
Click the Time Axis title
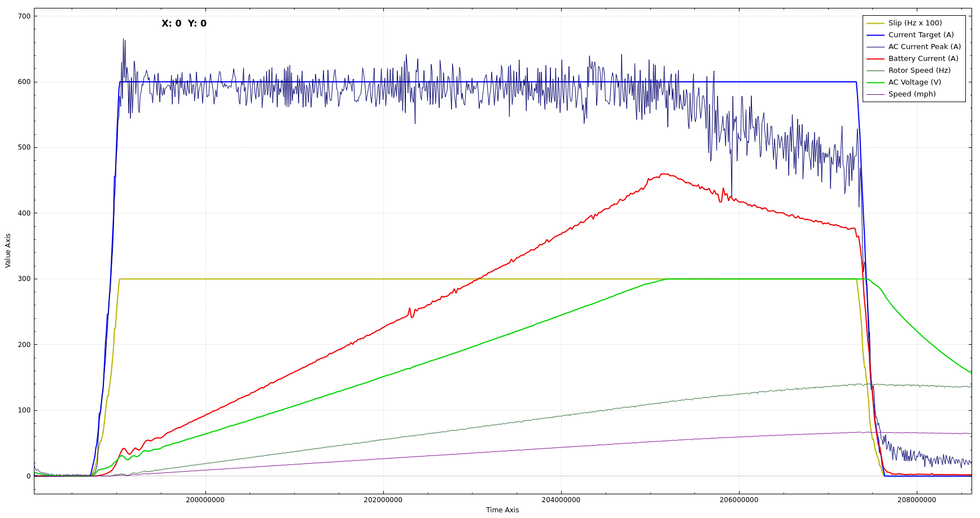click(502, 510)
